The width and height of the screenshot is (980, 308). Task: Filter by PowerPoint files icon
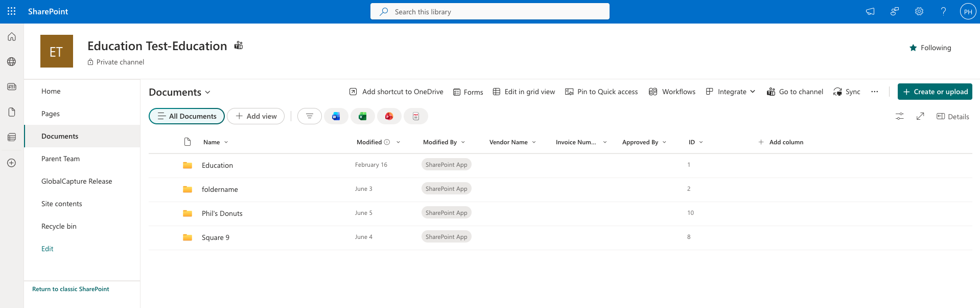[389, 116]
